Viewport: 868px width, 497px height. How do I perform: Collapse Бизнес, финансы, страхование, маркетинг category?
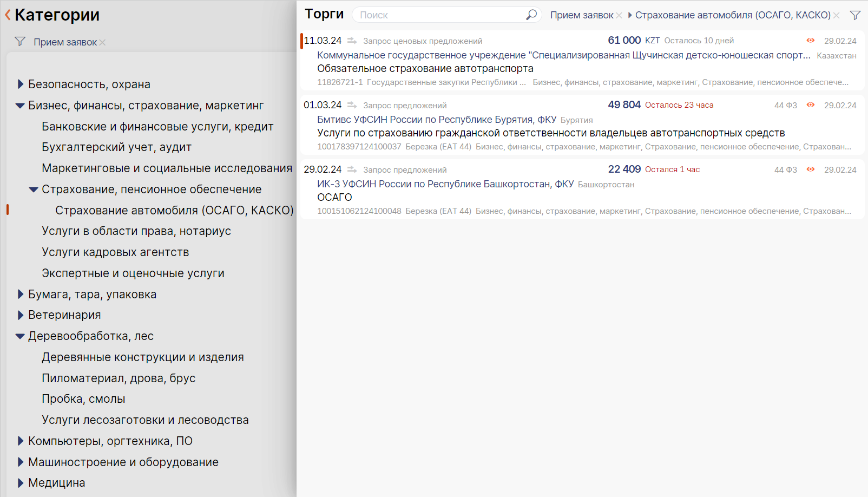click(x=20, y=106)
